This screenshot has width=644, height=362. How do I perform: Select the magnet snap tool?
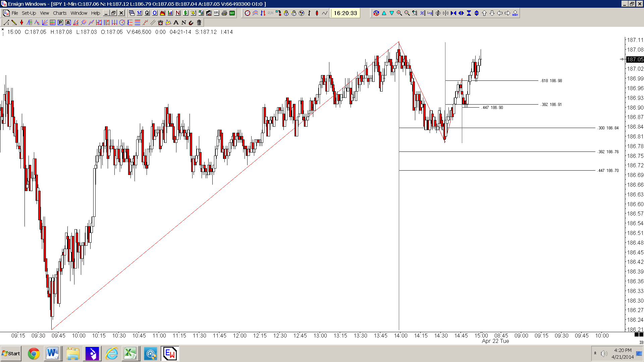point(191,22)
